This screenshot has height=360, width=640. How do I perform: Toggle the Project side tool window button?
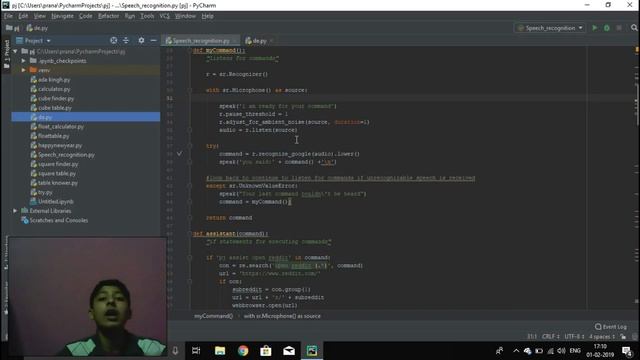(6, 55)
